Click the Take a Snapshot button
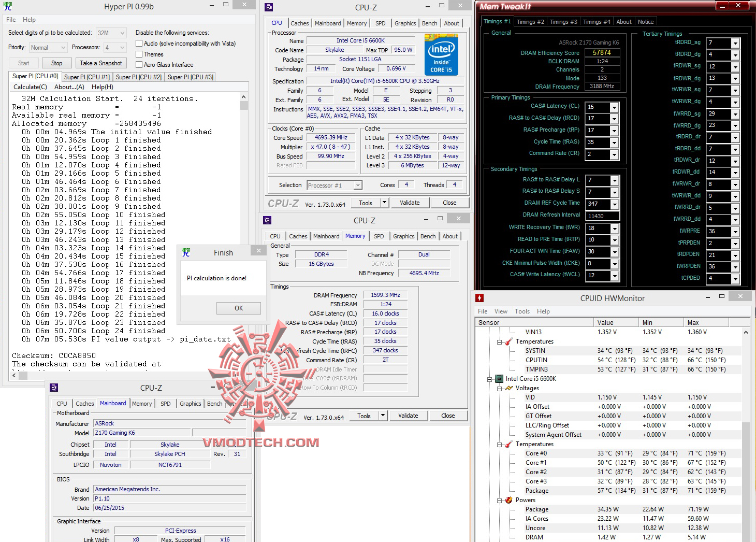 click(x=101, y=63)
